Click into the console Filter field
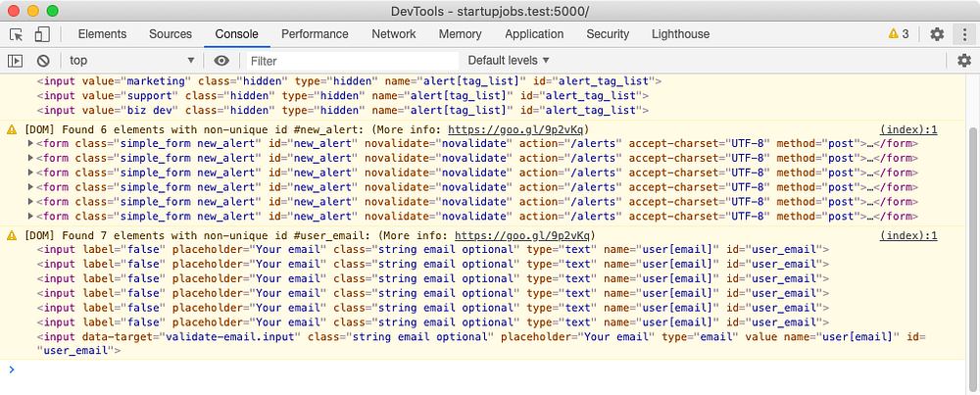 [353, 61]
